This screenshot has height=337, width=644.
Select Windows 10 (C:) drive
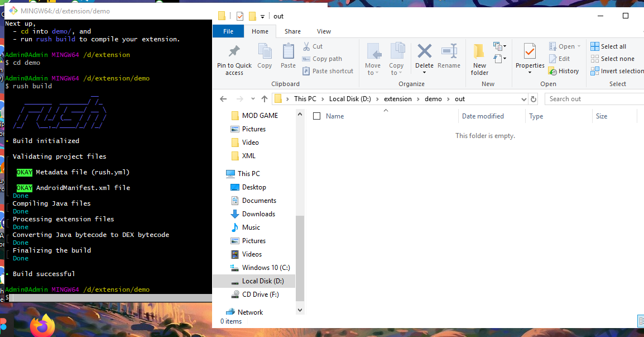pos(261,268)
